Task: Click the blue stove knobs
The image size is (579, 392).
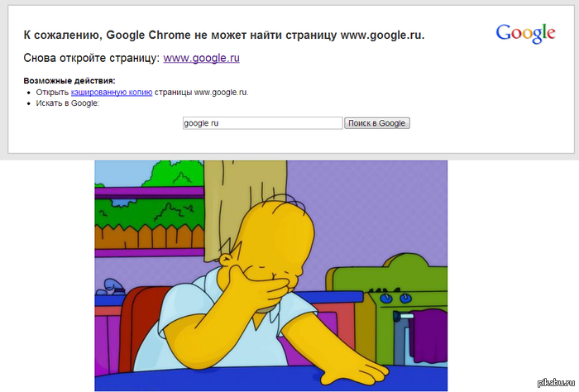Action: pyautogui.click(x=395, y=298)
